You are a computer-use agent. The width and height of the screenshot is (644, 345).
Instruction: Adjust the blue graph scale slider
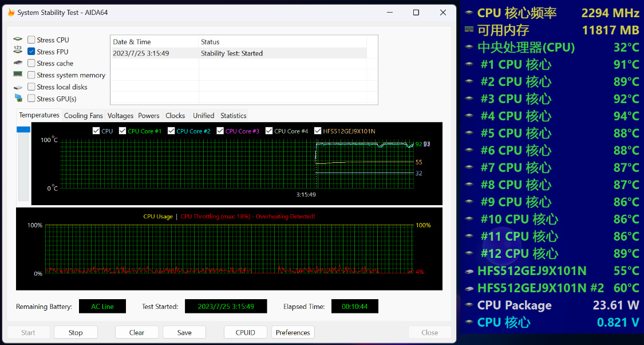[23, 130]
